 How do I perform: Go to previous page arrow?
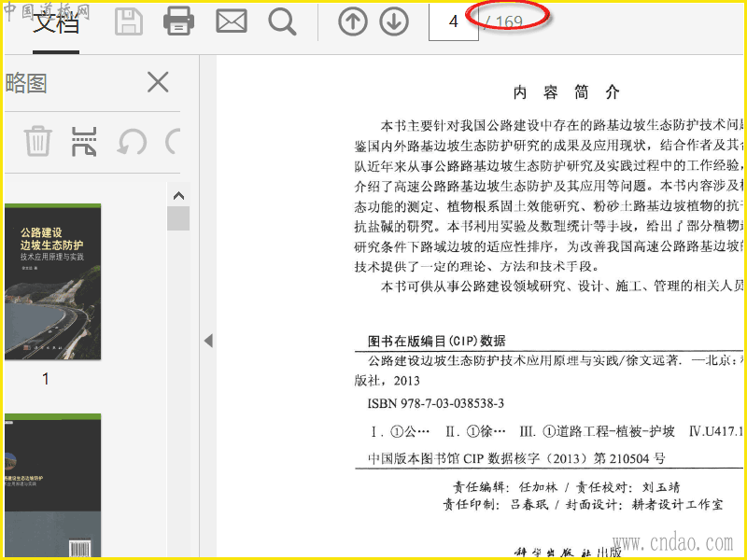(353, 21)
